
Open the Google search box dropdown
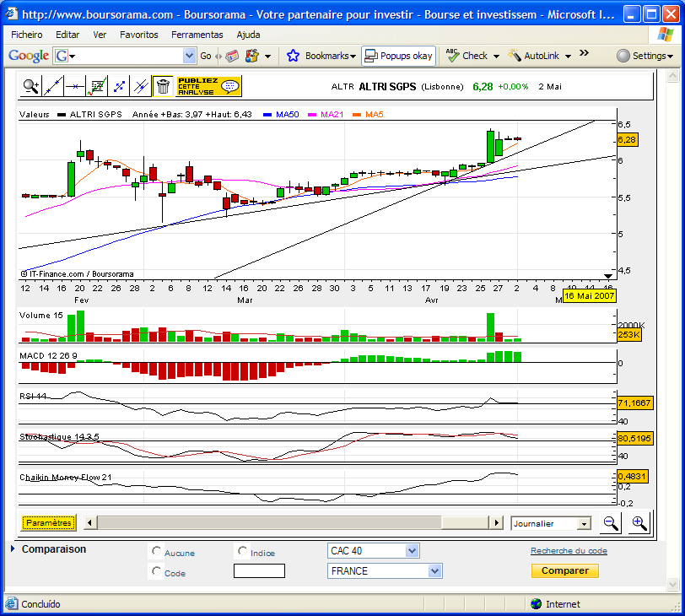point(189,56)
